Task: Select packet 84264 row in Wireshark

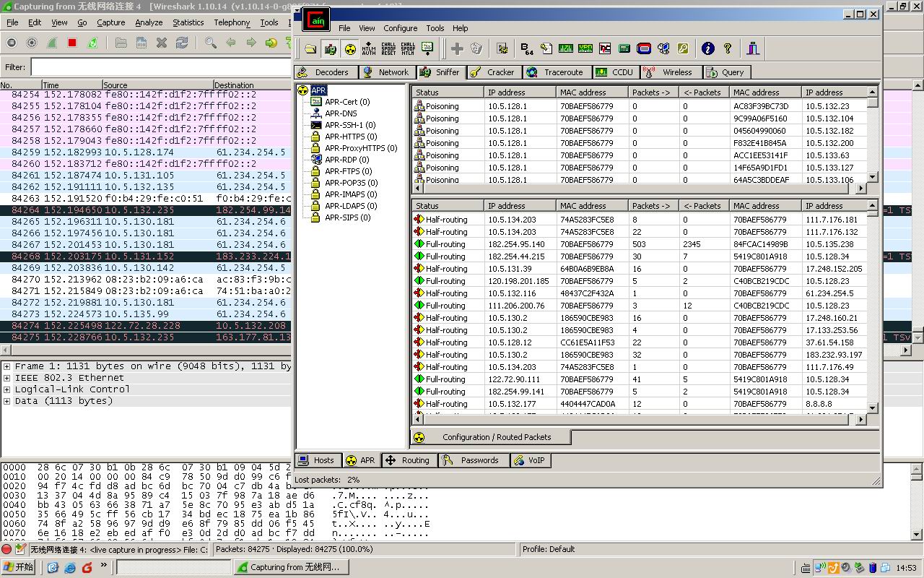Action: point(147,210)
